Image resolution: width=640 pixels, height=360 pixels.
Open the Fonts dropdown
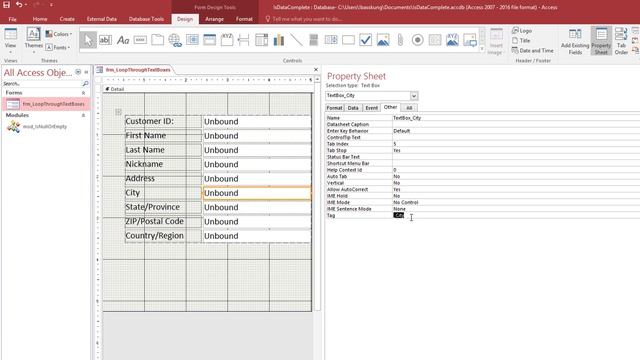pyautogui.click(x=58, y=47)
